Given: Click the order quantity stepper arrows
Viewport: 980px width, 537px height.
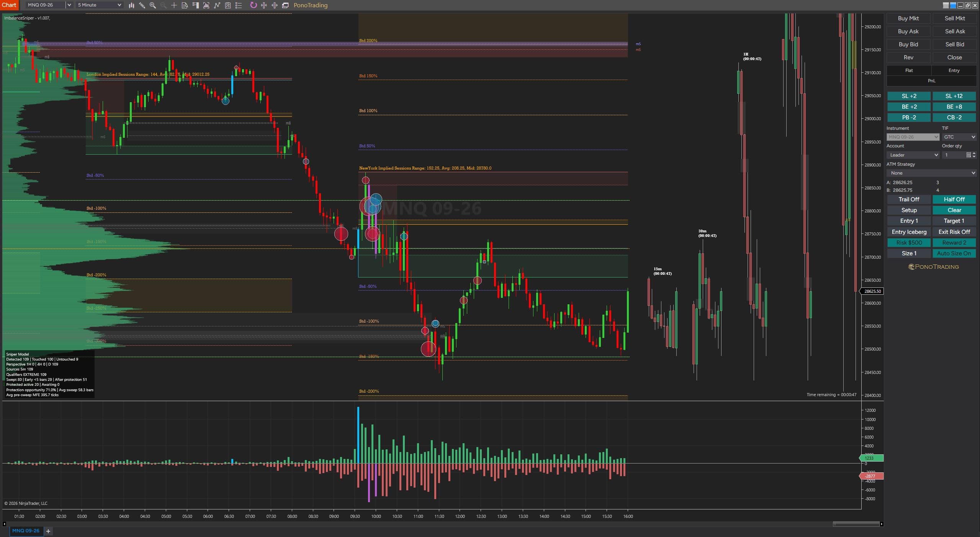Looking at the screenshot, I should [x=974, y=155].
